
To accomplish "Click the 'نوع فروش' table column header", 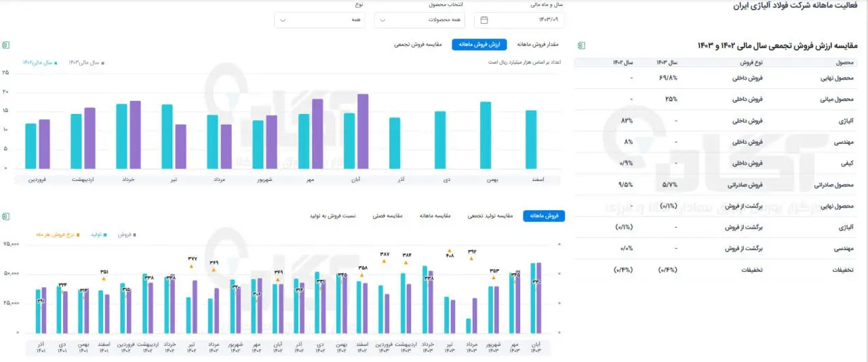I will 750,62.
